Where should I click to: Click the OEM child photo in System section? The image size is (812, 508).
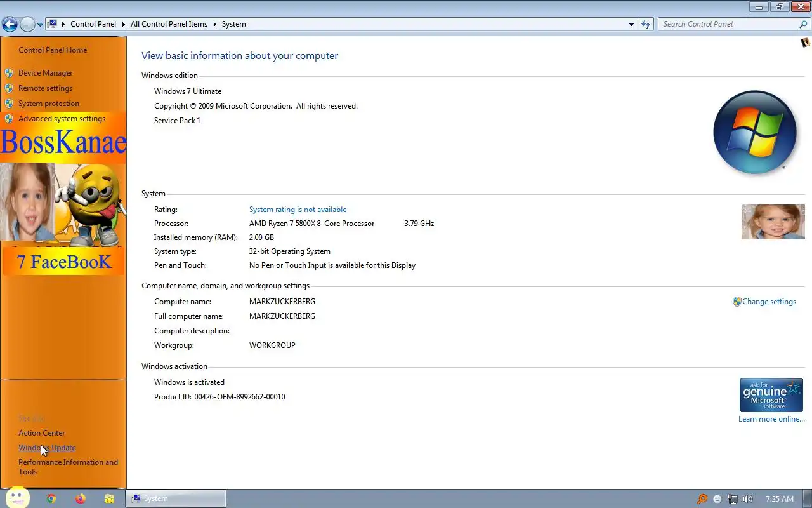point(773,222)
